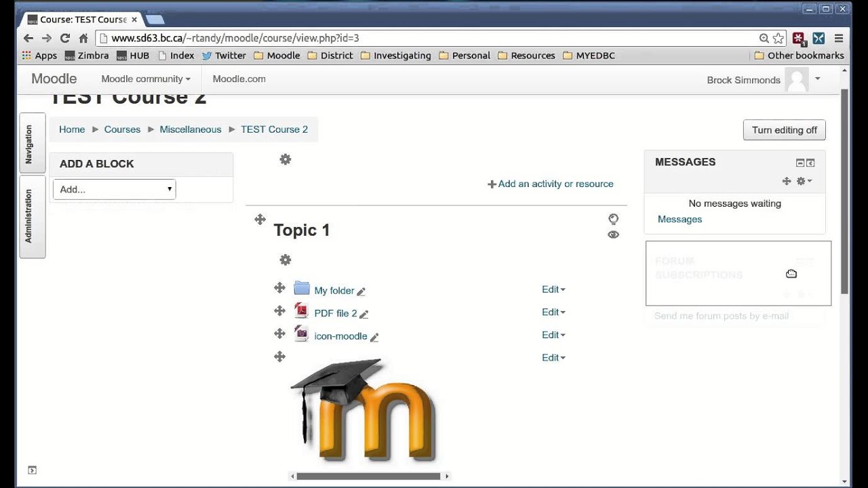
Task: Click Add an activity or resource link
Action: coord(550,184)
